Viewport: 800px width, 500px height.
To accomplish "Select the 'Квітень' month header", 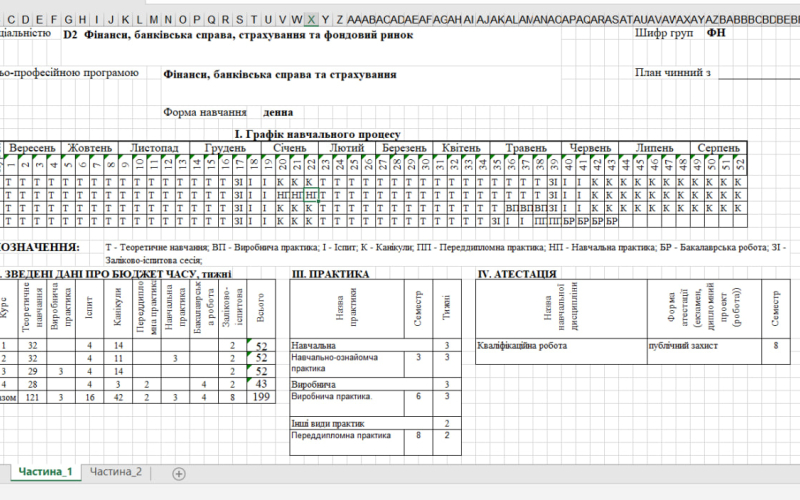I will pos(461,148).
